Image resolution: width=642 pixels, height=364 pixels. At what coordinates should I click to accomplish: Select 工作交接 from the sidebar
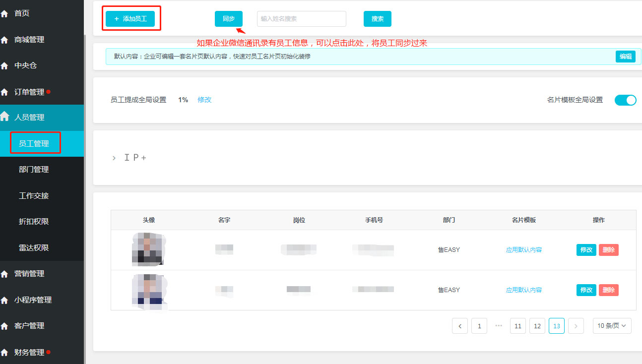pos(34,196)
